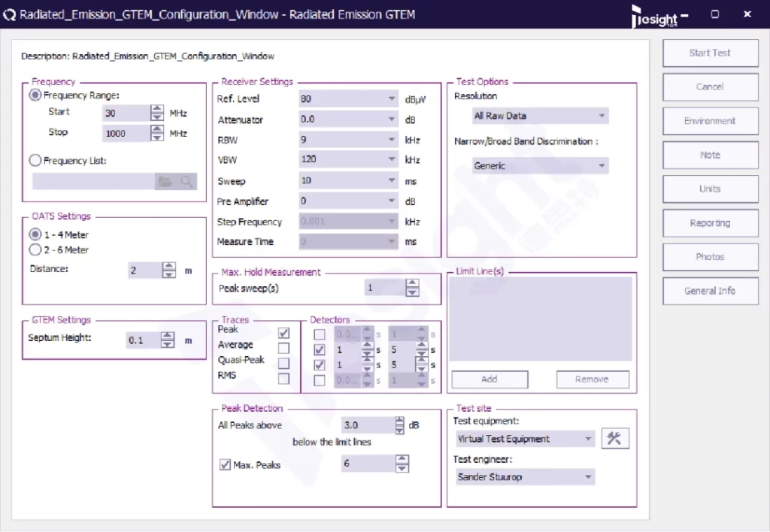Open the Ref. Level dropdown
This screenshot has width=770, height=532.
[x=392, y=99]
